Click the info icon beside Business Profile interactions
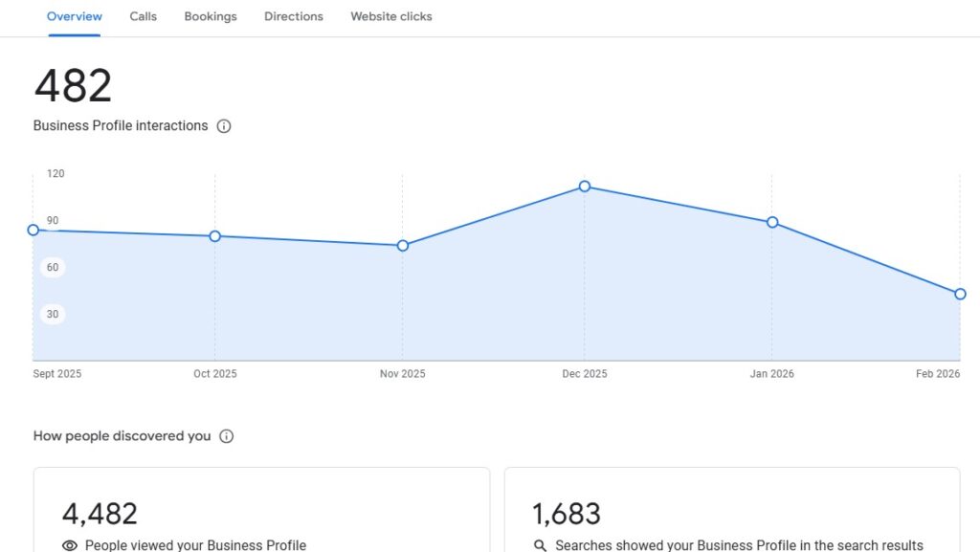This screenshot has width=980, height=552. 223,125
